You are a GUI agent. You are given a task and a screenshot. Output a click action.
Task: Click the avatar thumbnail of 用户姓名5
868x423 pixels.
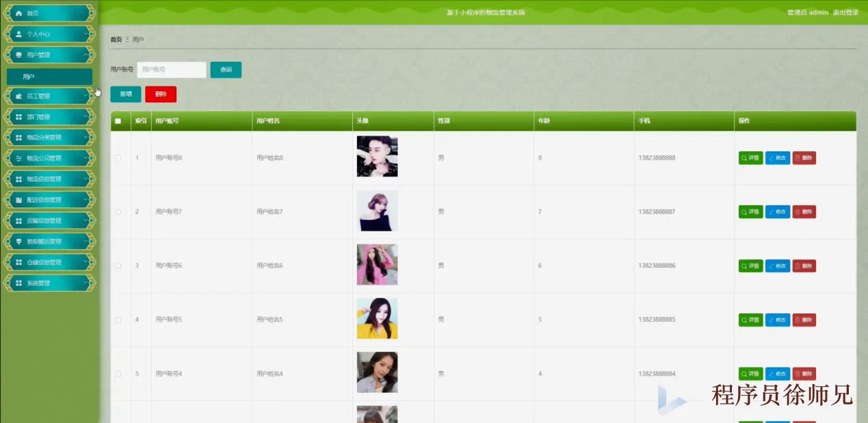tap(377, 318)
